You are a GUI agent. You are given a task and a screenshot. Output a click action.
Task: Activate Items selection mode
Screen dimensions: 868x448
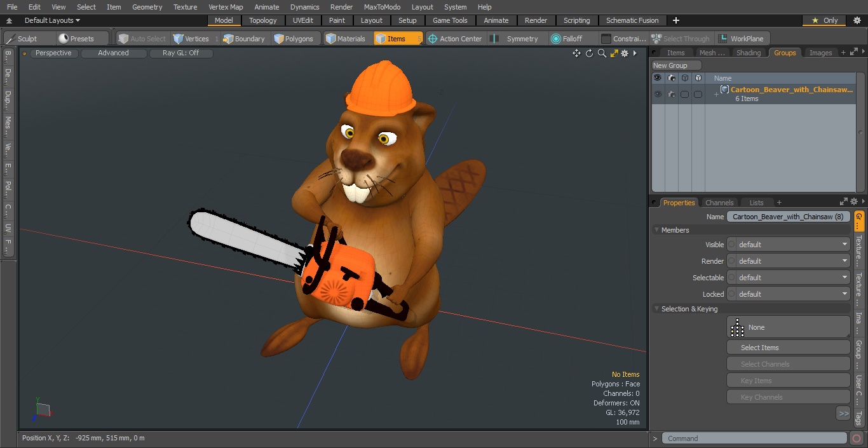(397, 39)
